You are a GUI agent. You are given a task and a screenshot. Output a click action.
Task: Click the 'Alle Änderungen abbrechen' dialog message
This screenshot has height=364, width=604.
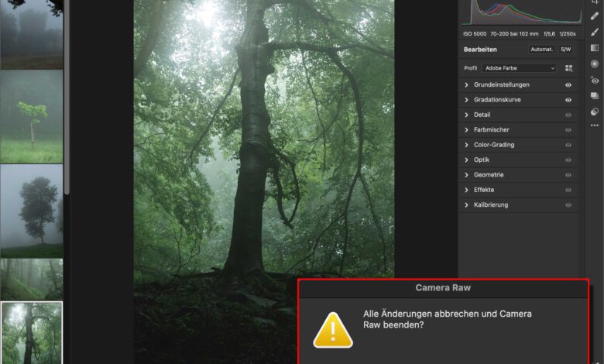click(448, 319)
